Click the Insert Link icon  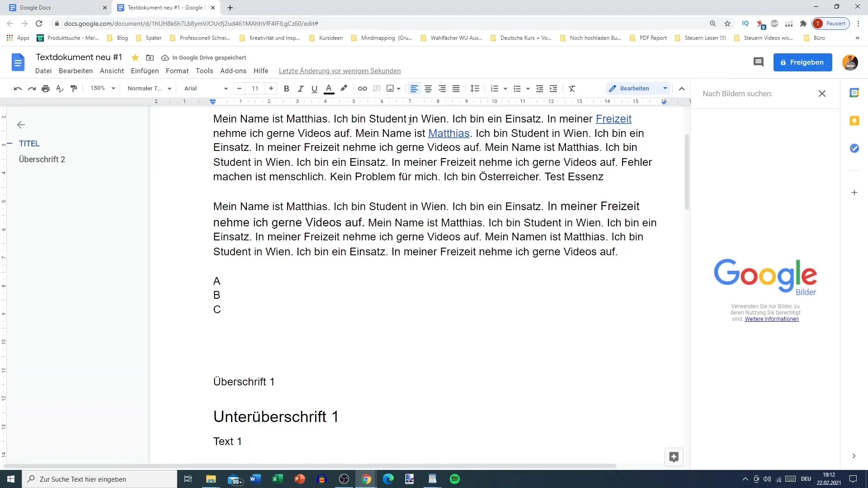(363, 88)
